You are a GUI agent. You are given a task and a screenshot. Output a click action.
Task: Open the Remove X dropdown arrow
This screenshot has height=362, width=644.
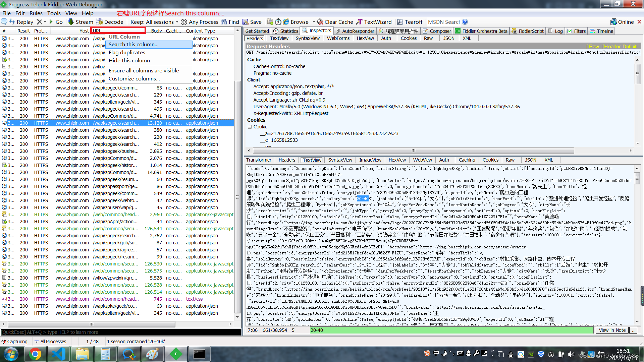tap(45, 22)
